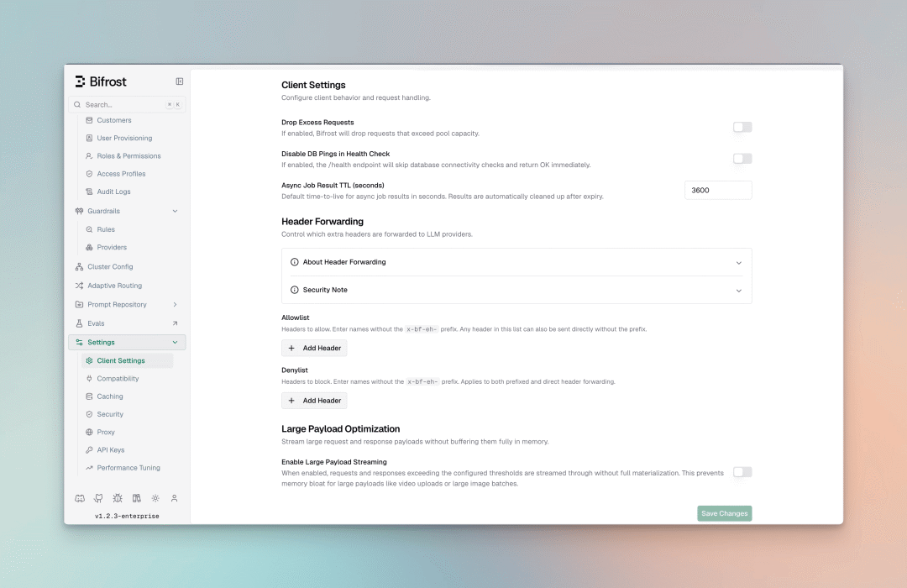Click the Audit Logs icon
Screen dimensions: 907x588
point(89,192)
